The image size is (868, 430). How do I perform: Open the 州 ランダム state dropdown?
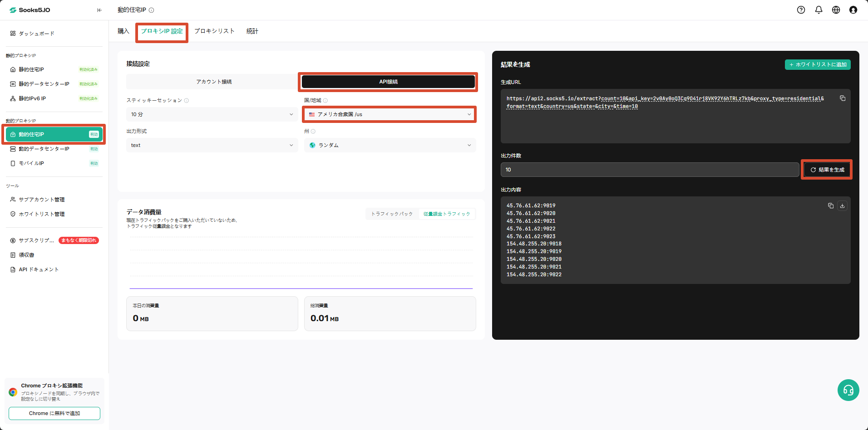coord(390,145)
